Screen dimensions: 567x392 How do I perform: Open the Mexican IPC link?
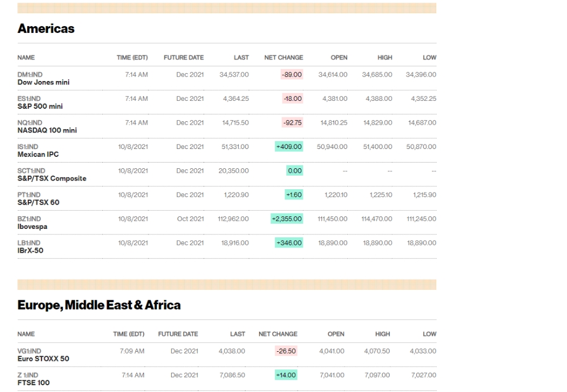click(x=38, y=154)
